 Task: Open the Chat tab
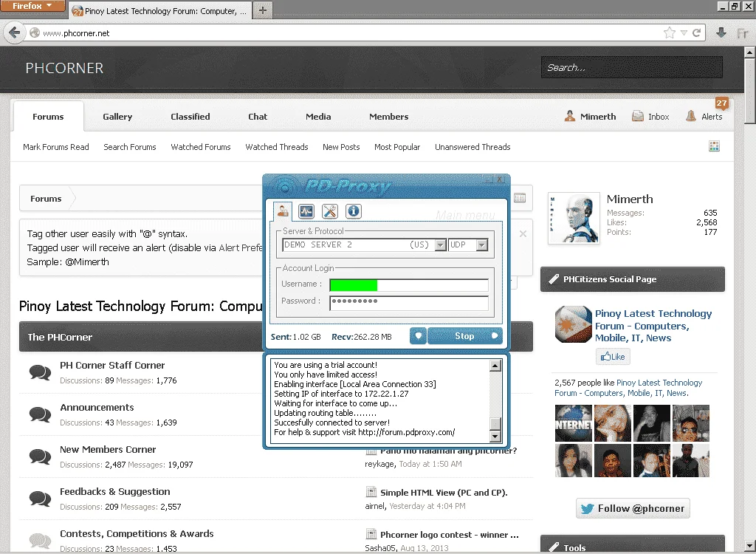[x=258, y=116]
